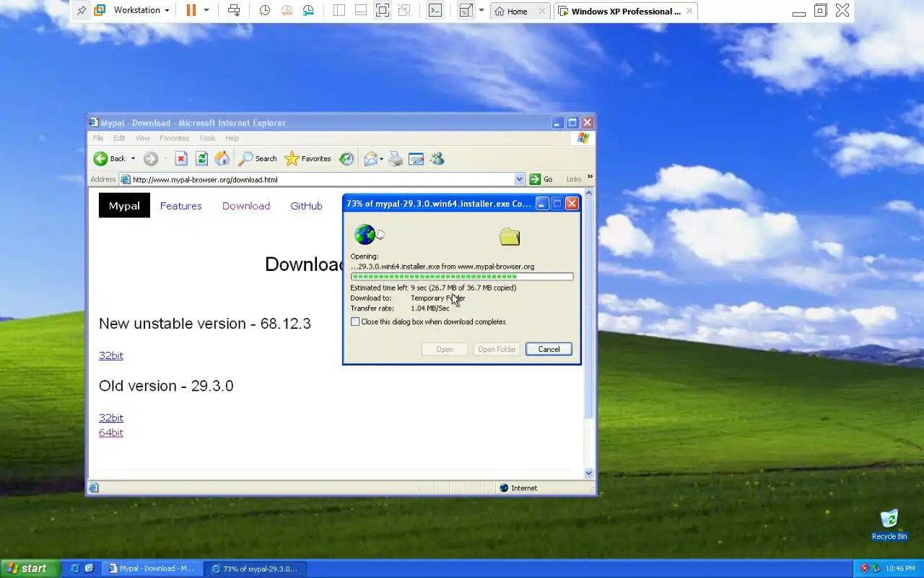Open Messenger from the IE toolbar

[437, 159]
